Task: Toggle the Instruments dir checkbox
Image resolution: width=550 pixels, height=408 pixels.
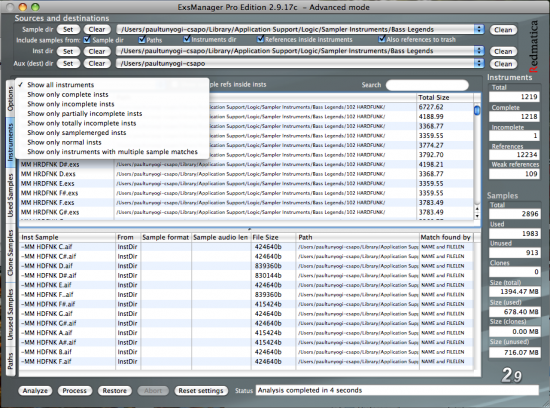Action: click(187, 39)
